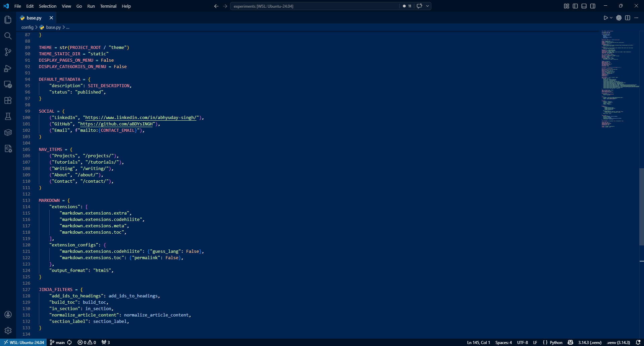Viewport: 644px width, 346px height.
Task: Open the Source Control view
Action: tap(8, 52)
